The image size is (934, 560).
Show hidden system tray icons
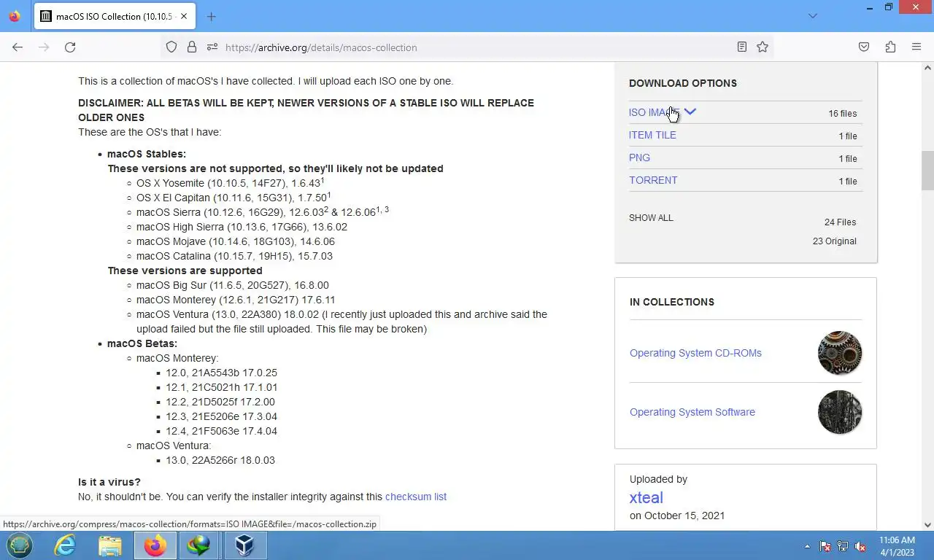point(807,546)
